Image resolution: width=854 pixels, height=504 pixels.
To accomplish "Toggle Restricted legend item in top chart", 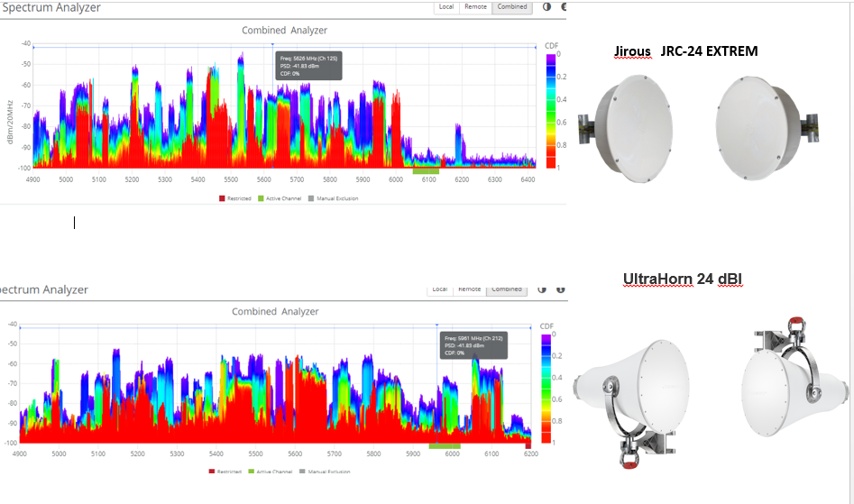I will 236,198.
